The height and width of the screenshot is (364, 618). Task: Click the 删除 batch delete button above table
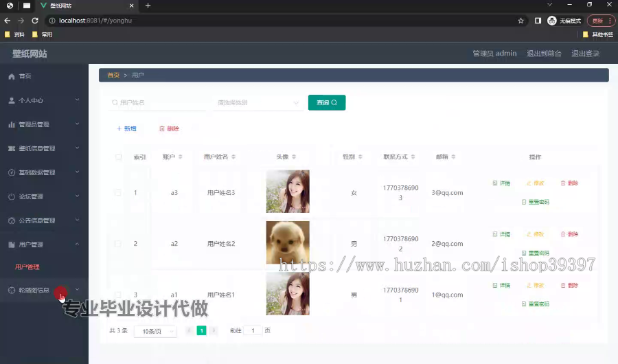point(169,128)
